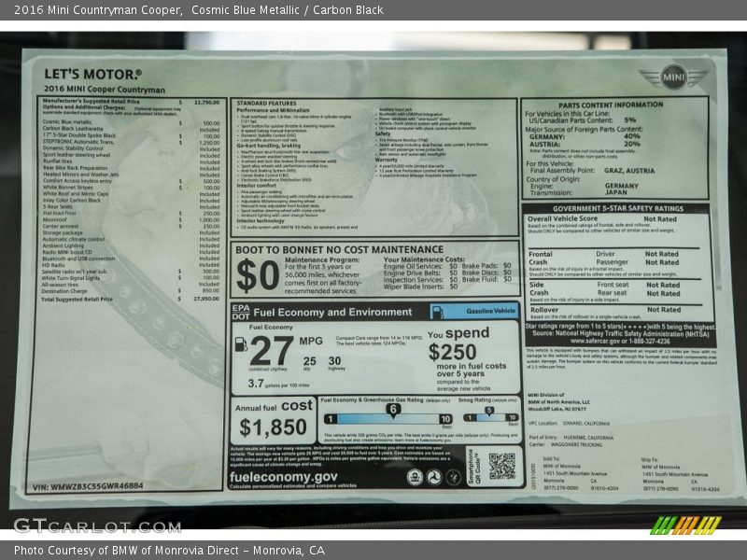
Task: Click the 27 combined MPG figure
Action: 271,351
